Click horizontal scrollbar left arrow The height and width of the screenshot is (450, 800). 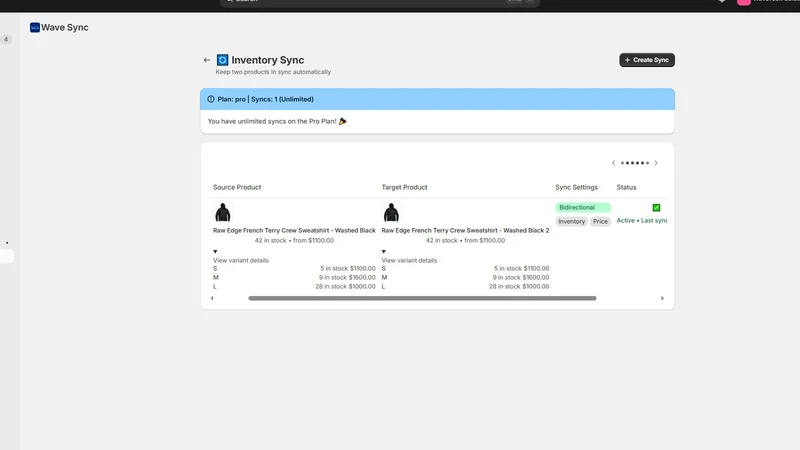[212, 298]
